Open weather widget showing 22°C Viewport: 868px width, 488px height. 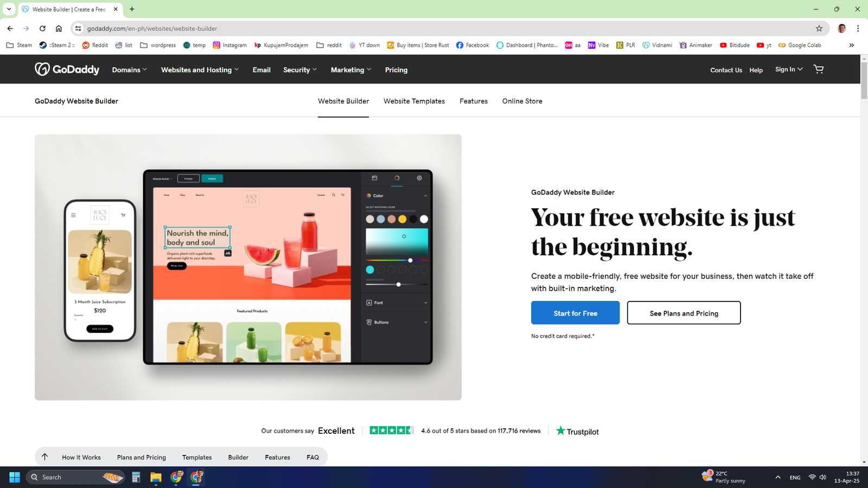pos(724,477)
